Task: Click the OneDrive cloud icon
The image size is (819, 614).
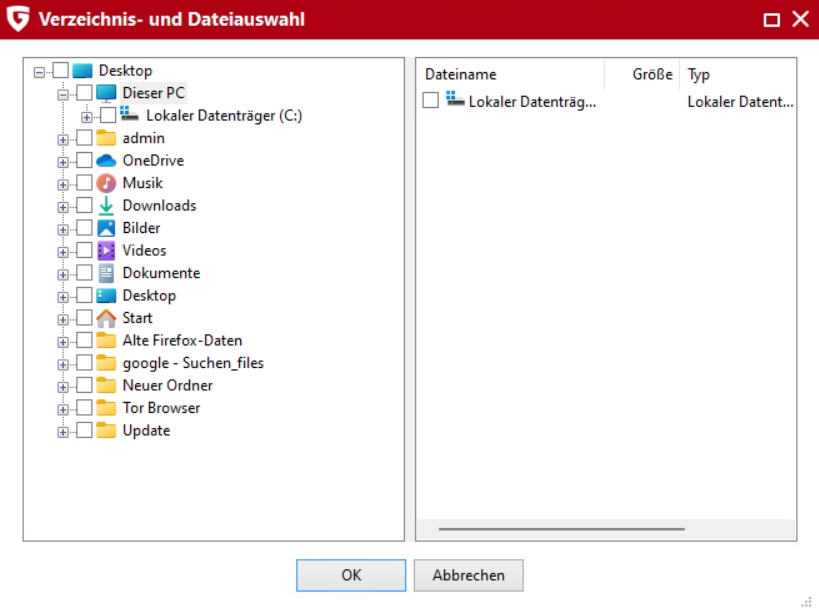Action: pos(106,161)
